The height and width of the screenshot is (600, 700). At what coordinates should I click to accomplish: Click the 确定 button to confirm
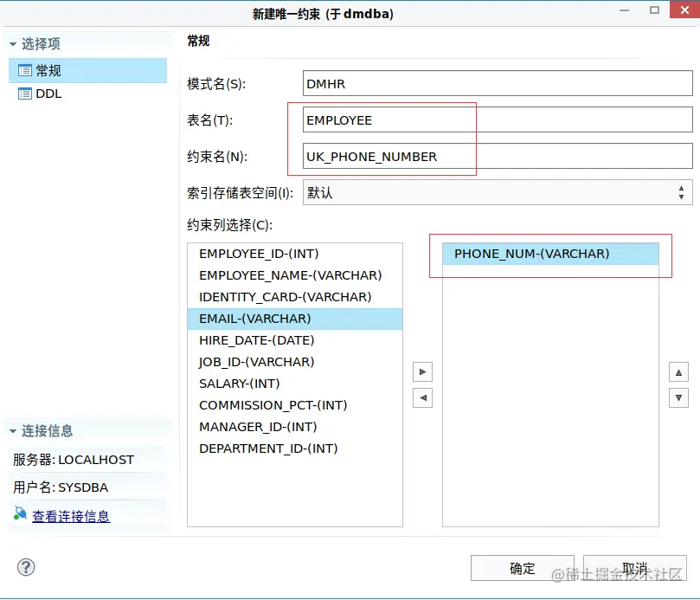point(522,568)
